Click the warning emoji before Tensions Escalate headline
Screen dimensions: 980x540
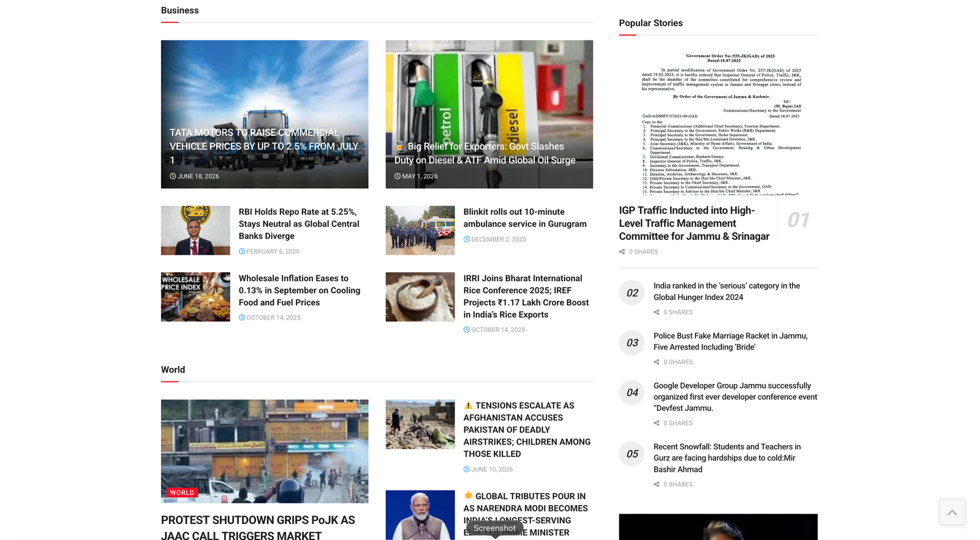pyautogui.click(x=469, y=405)
